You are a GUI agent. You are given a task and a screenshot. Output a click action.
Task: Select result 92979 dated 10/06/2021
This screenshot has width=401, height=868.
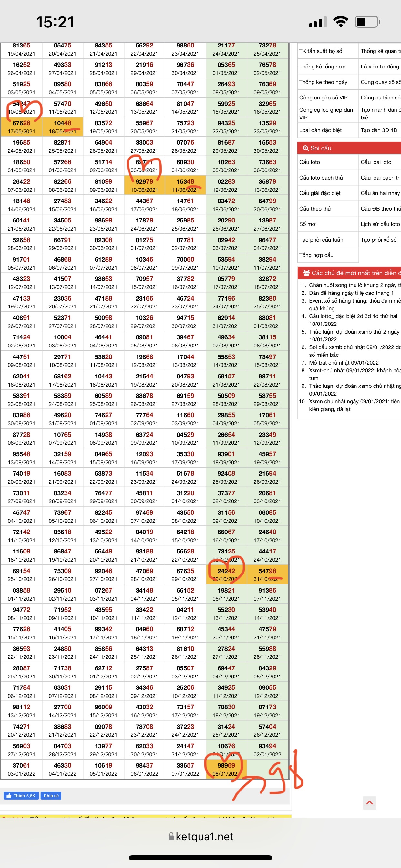145,185
